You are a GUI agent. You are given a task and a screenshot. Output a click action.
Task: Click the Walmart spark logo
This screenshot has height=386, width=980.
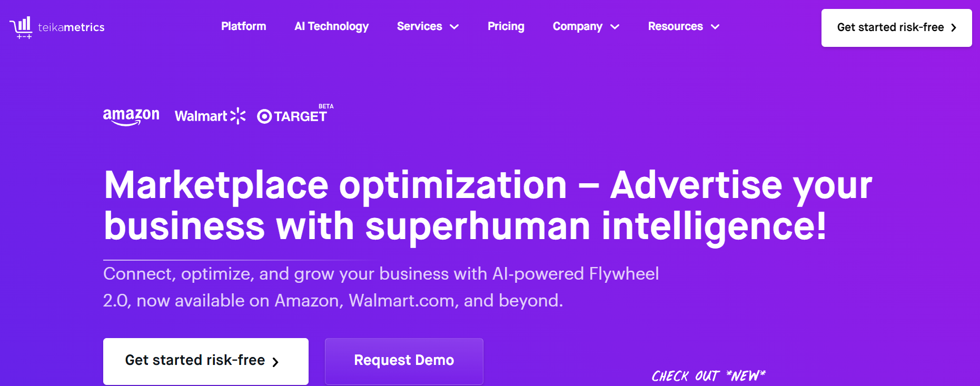tap(238, 116)
